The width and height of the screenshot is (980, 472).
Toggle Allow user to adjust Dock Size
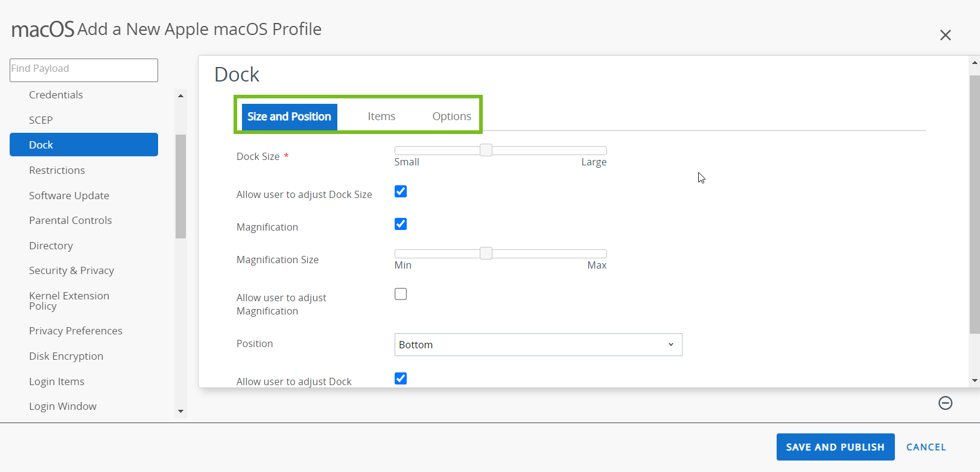click(401, 191)
